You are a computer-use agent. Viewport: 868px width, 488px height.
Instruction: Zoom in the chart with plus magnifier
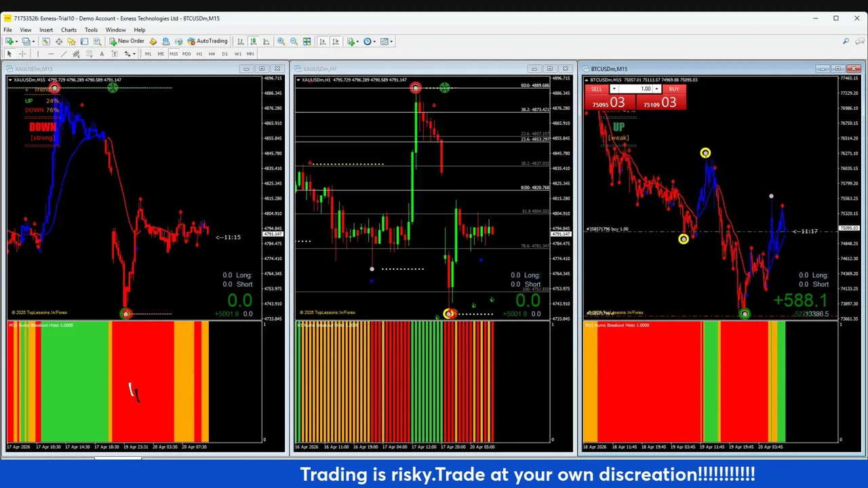tap(281, 41)
